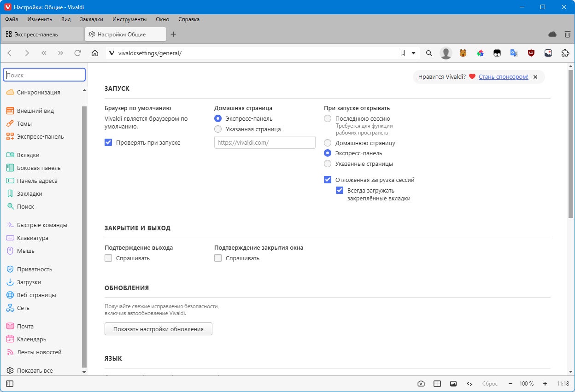Open the Файл menu

pyautogui.click(x=12, y=19)
